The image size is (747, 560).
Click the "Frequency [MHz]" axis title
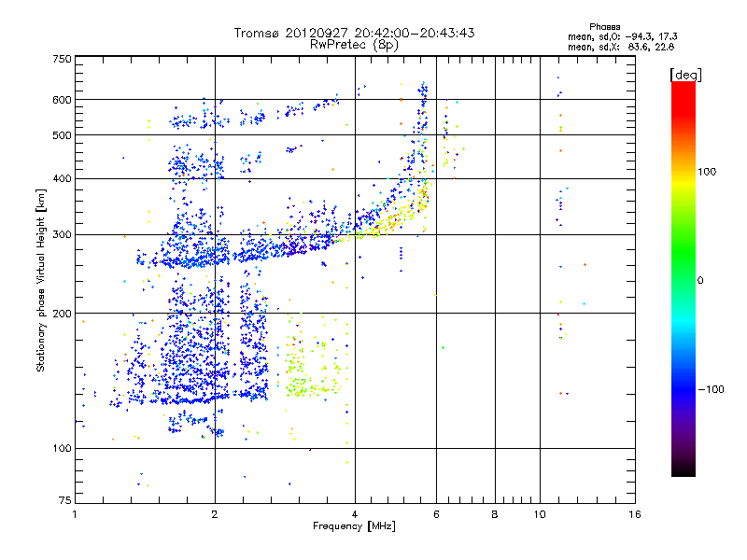tap(355, 526)
